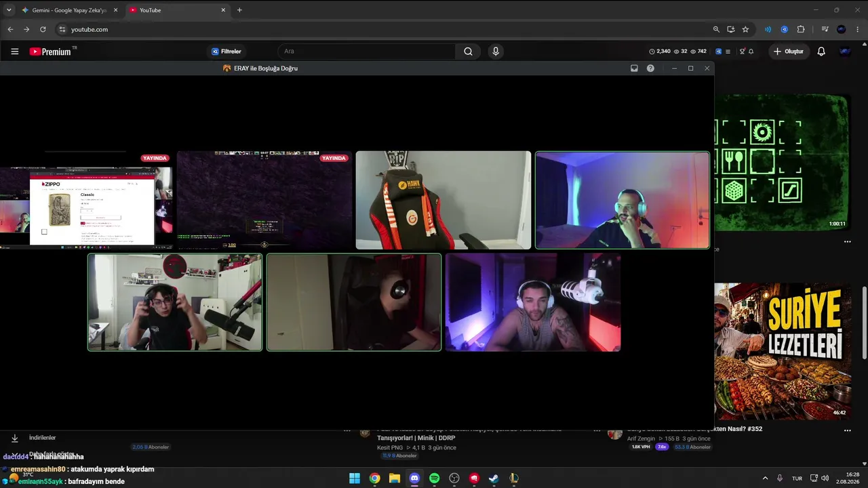Open the green icons video thumbnail
The width and height of the screenshot is (868, 488).
(x=783, y=163)
